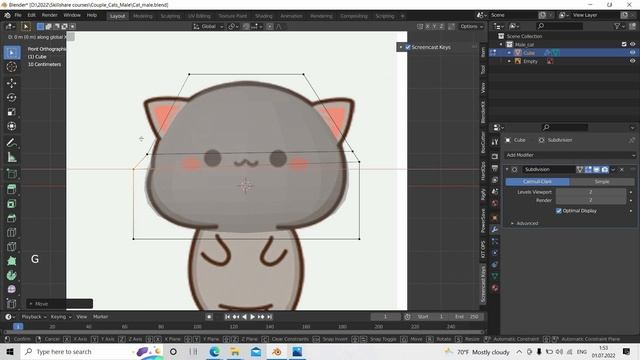The image size is (640, 360).
Task: Jump to timeline start
Action: (x=227, y=317)
